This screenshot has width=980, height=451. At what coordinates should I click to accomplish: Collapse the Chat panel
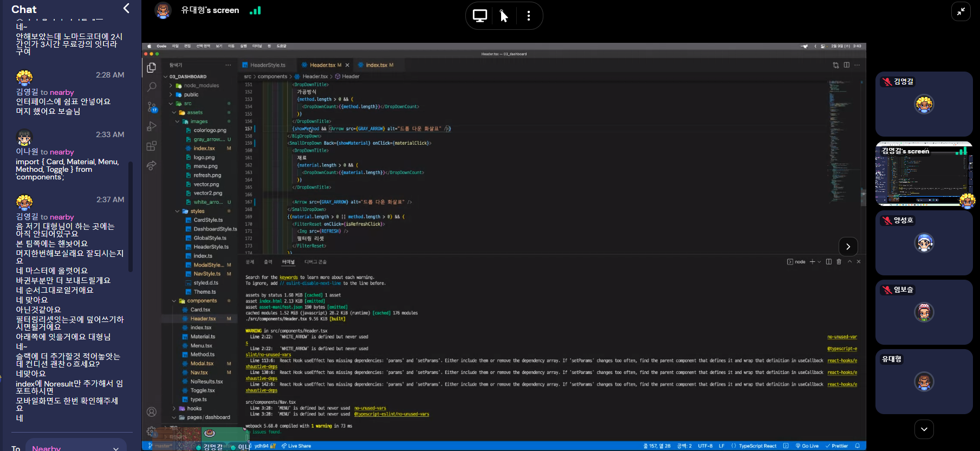pyautogui.click(x=126, y=8)
